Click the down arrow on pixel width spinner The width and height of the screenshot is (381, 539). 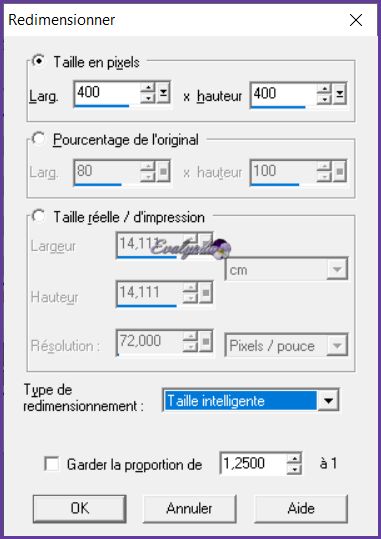click(x=148, y=98)
